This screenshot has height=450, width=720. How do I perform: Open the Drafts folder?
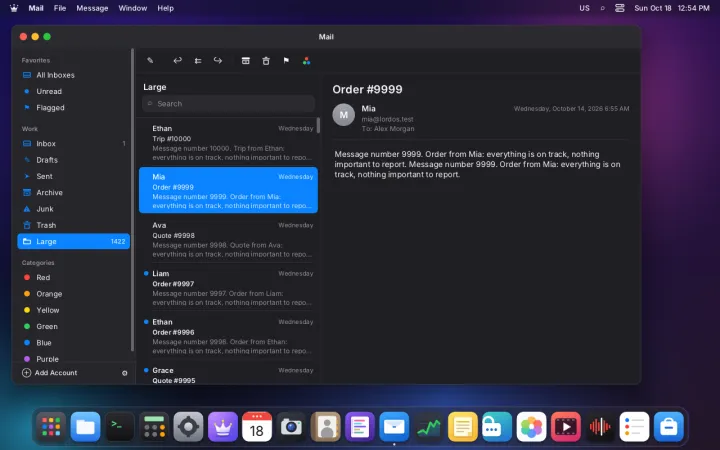tap(73, 160)
